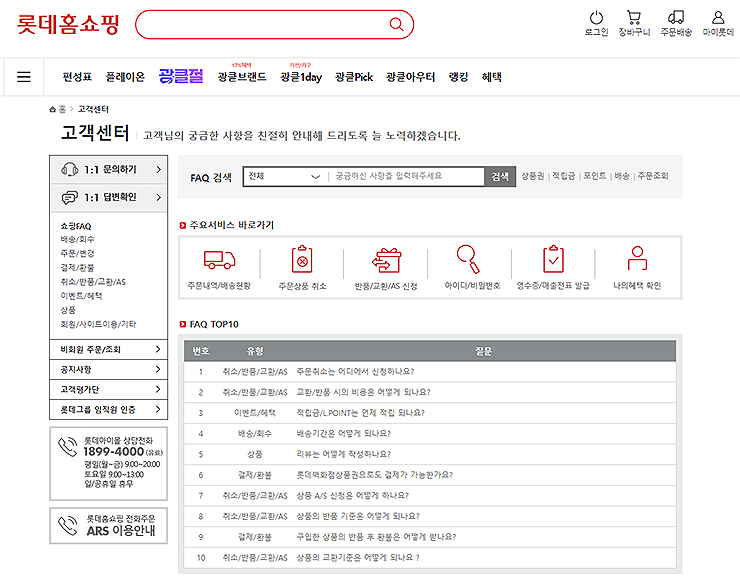Screen dimensions: 740x580
Task: Expand 1:1 문의하기 chevron
Action: click(x=159, y=169)
